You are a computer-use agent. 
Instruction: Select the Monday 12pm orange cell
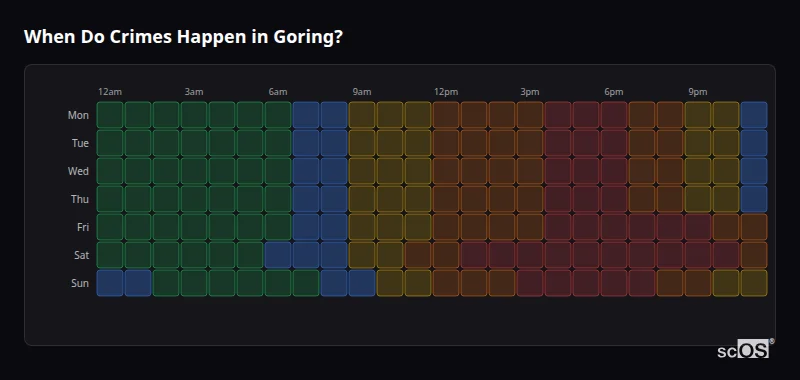(446, 115)
